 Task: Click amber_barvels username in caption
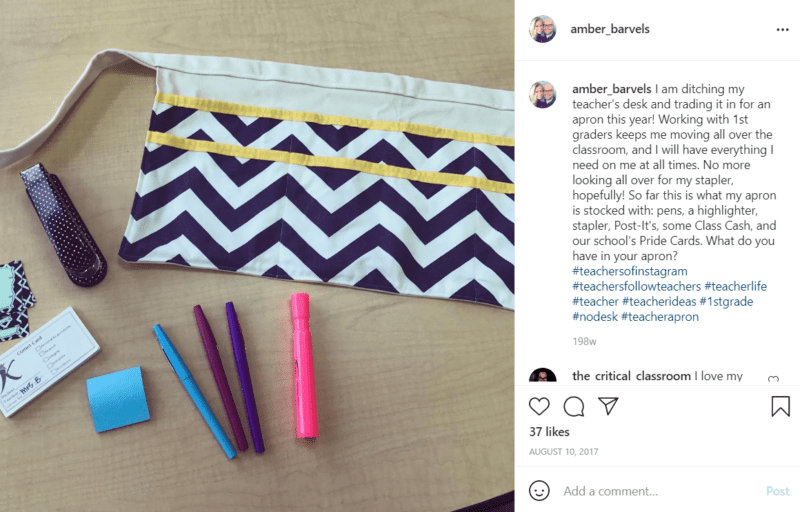click(x=611, y=89)
